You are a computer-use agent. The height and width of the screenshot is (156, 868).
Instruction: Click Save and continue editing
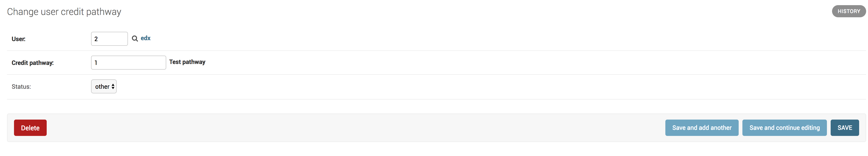tap(784, 128)
